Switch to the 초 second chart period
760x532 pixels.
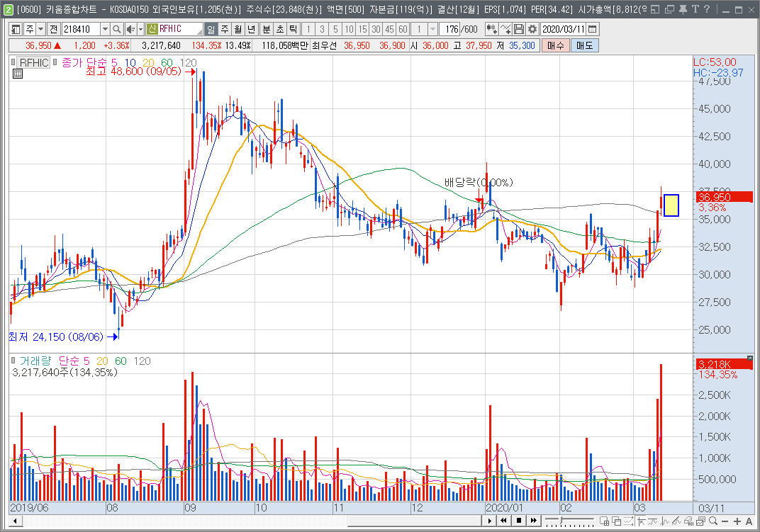pyautogui.click(x=280, y=30)
